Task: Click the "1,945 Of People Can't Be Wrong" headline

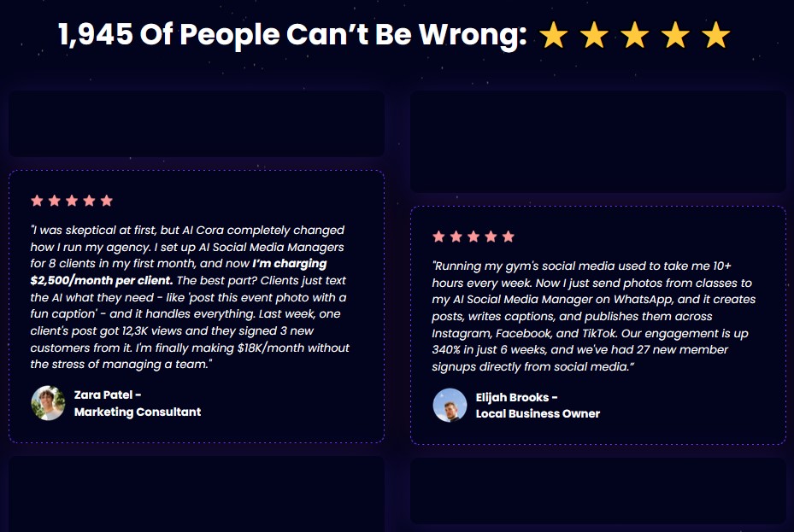Action: [291, 35]
